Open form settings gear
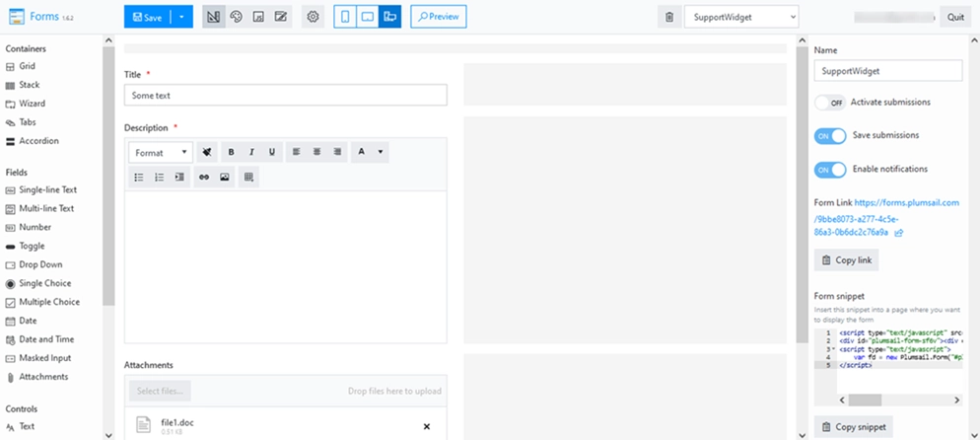980x440 pixels. (x=314, y=17)
